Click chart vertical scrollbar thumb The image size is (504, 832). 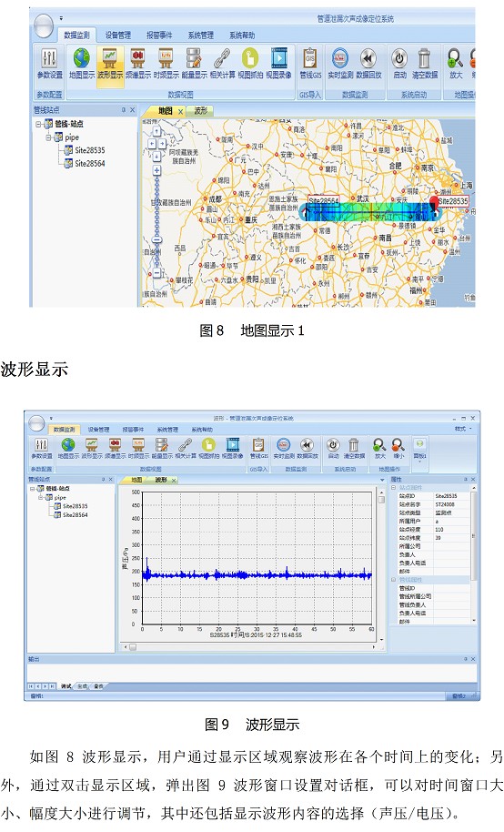click(381, 500)
